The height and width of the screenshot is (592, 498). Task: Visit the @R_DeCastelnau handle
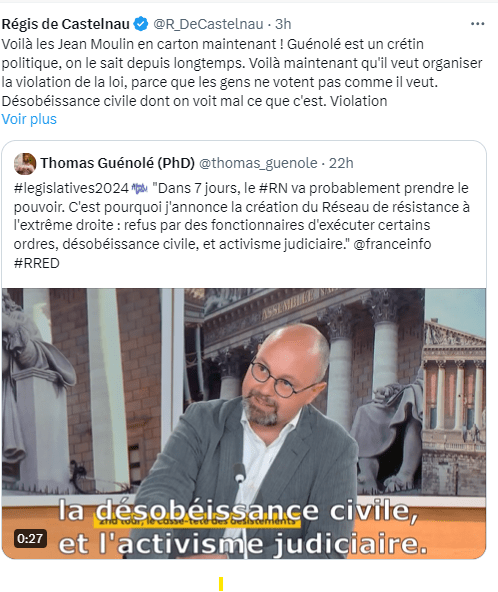(x=208, y=24)
